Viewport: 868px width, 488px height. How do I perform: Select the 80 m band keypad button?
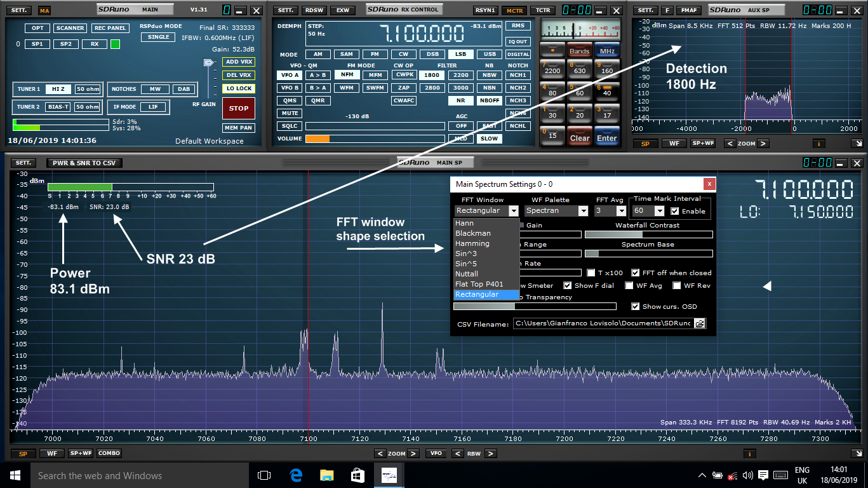[x=552, y=90]
